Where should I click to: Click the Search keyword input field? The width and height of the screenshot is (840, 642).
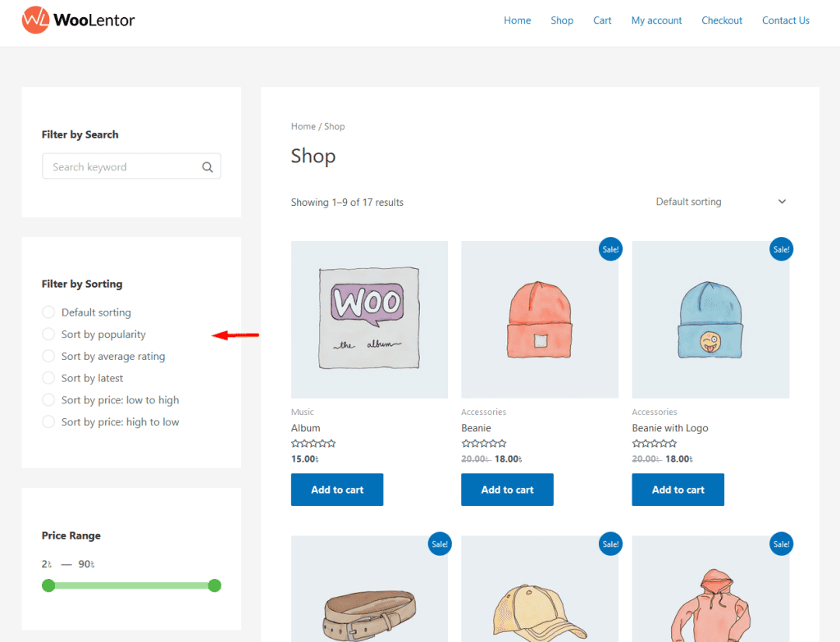pyautogui.click(x=123, y=167)
